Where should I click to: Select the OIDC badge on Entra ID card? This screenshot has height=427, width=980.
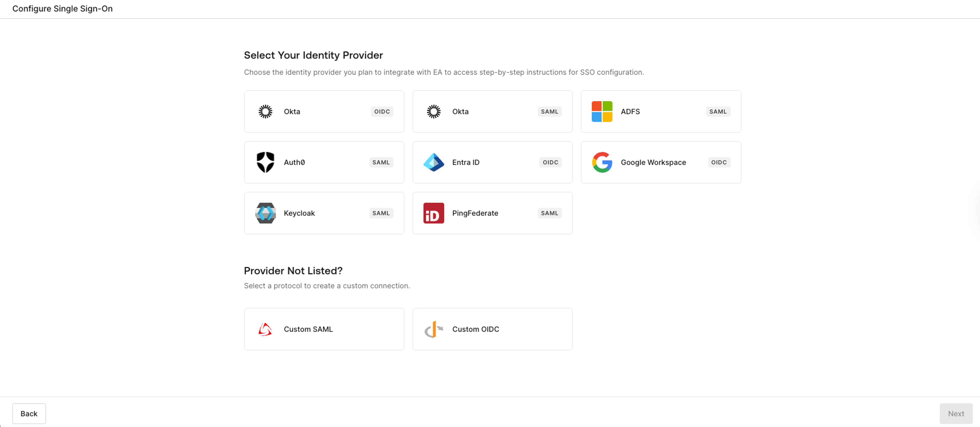click(x=550, y=162)
